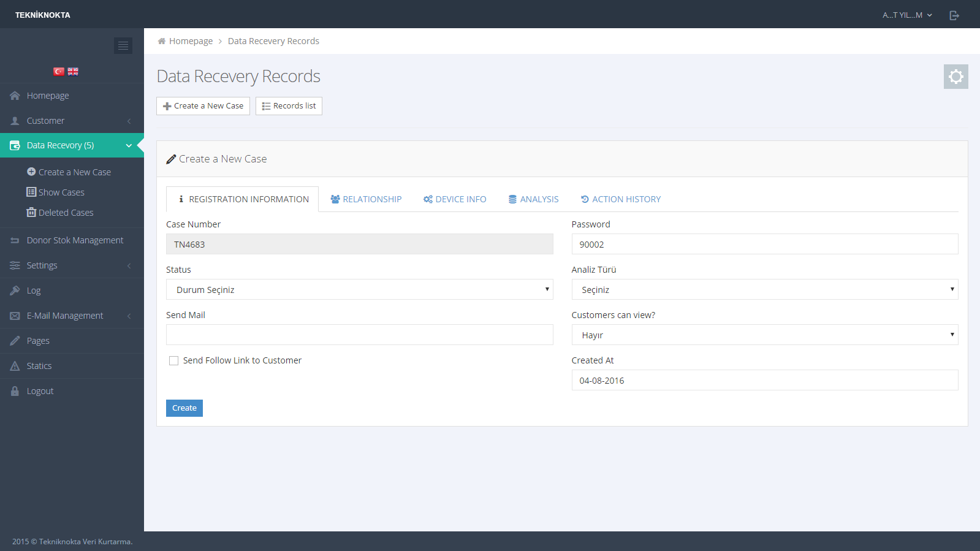980x551 pixels.
Task: Switch to the Device Info tab
Action: 455,199
